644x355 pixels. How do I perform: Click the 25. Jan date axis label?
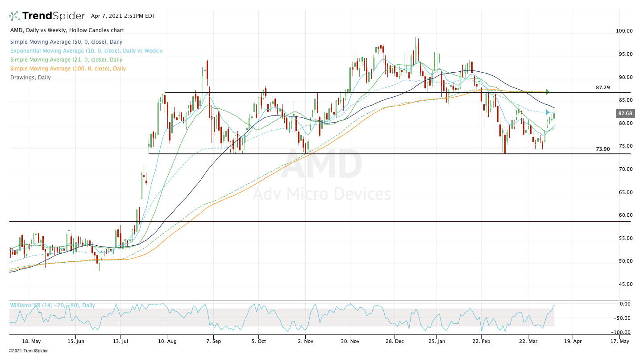click(437, 342)
